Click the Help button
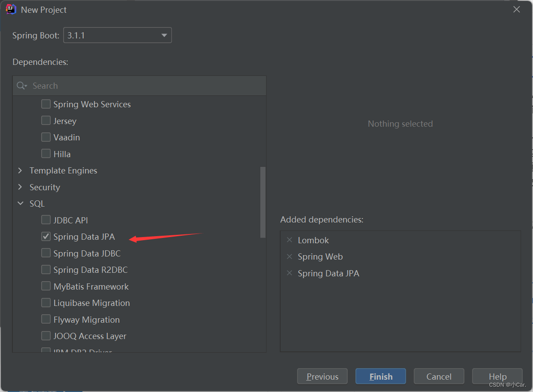533x392 pixels. click(x=497, y=377)
